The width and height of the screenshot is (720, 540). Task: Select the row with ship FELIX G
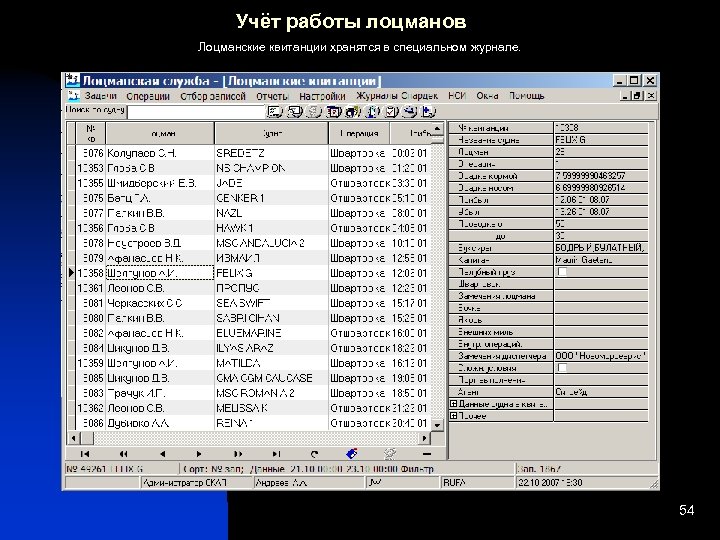point(254,273)
